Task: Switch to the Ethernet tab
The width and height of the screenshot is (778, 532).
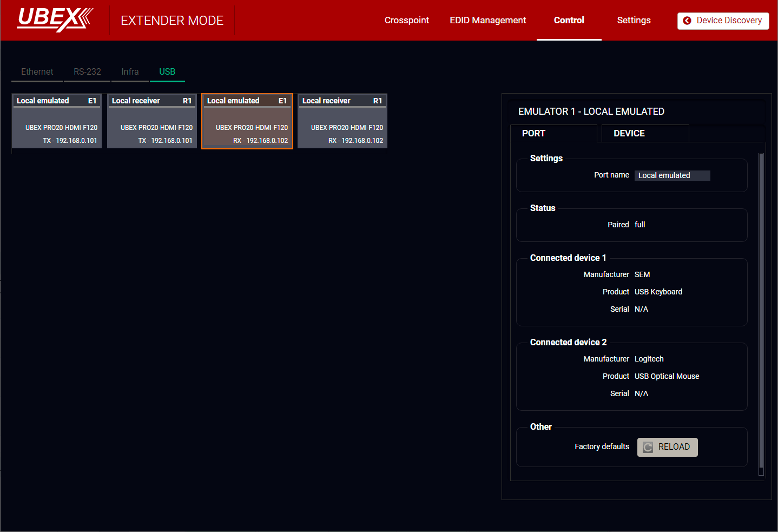Action: (x=37, y=71)
